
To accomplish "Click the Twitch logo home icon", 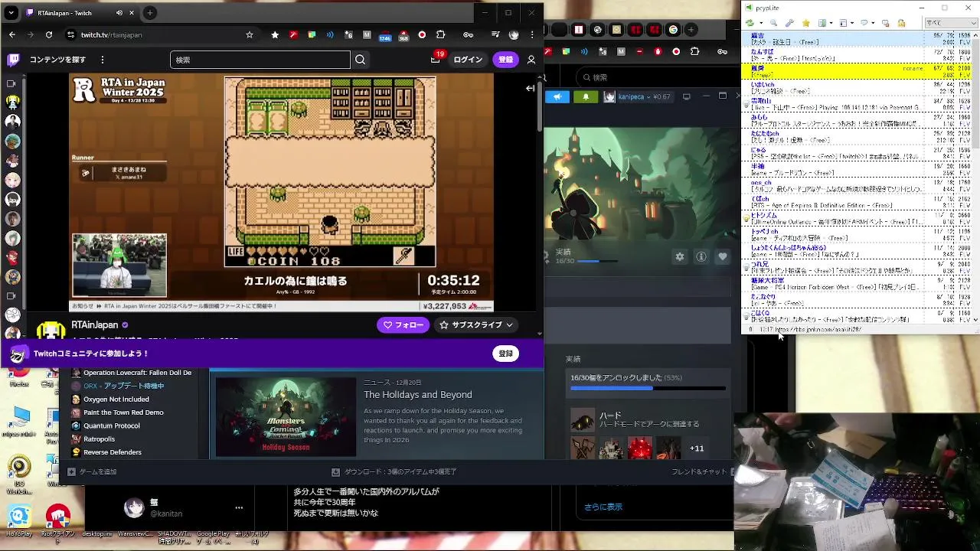I will [13, 60].
